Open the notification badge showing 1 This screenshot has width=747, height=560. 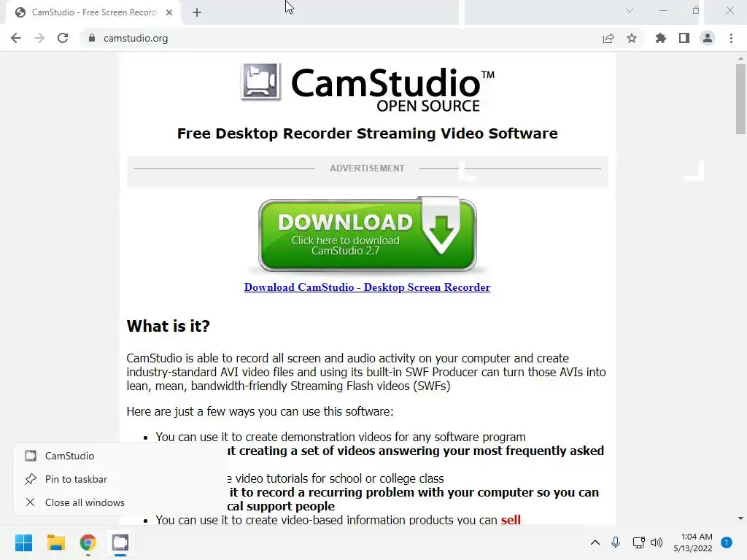[727, 542]
